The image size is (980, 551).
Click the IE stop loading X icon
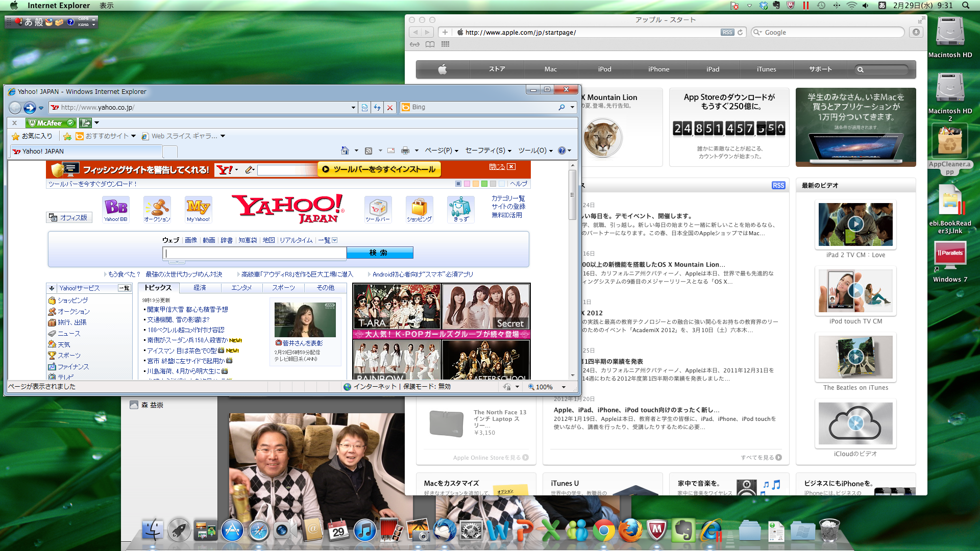(x=390, y=108)
